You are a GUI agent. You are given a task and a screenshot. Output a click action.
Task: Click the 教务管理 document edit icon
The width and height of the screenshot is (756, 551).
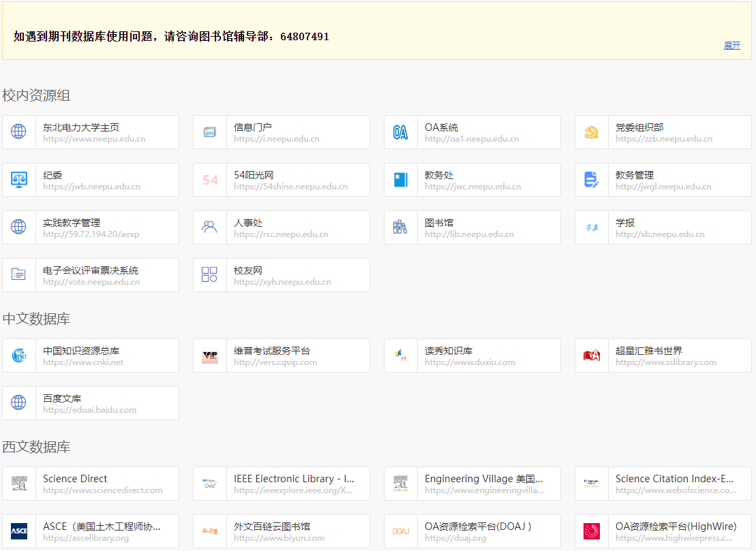pyautogui.click(x=592, y=180)
